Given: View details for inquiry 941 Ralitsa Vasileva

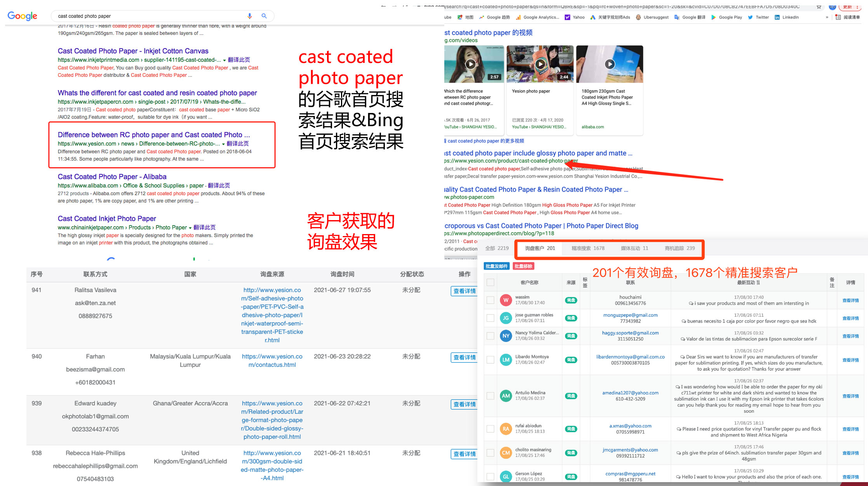Looking at the screenshot, I should (464, 291).
